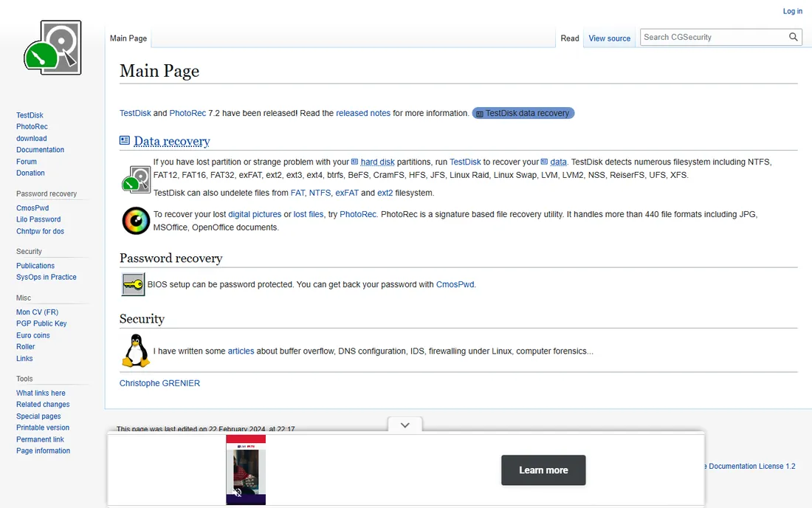Viewport: 812px width, 508px height.
Task: Click the TestDisk disk icon beside Data recovery text
Action: (x=136, y=179)
